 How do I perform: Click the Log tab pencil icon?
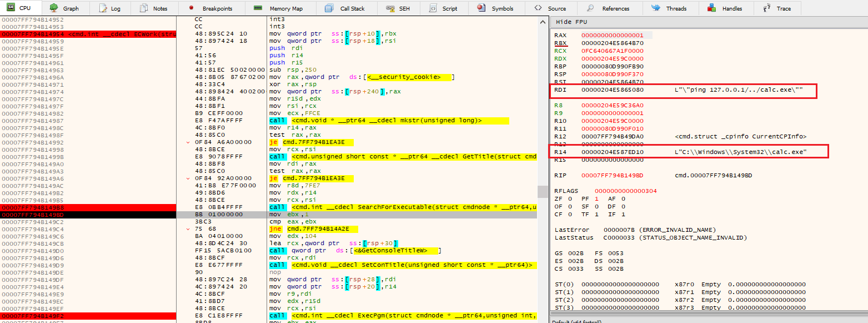tap(103, 8)
